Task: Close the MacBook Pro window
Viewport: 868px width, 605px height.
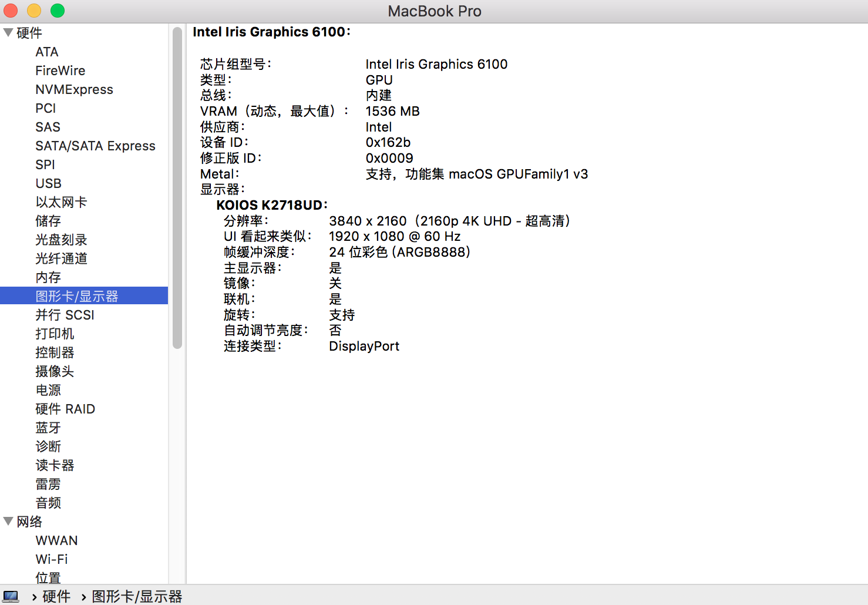Action: point(11,11)
